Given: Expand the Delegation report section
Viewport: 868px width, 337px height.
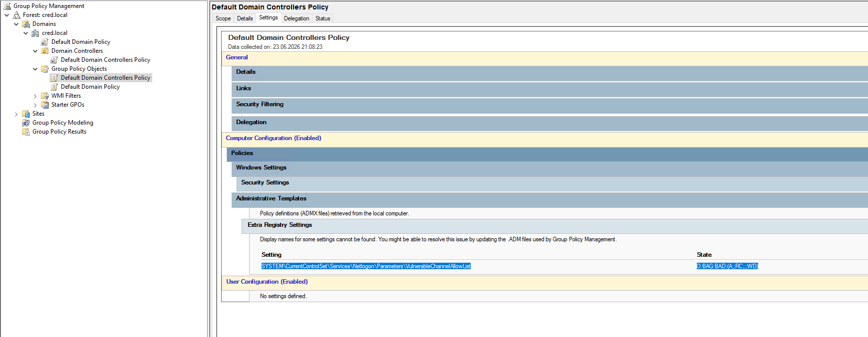Looking at the screenshot, I should (x=550, y=123).
